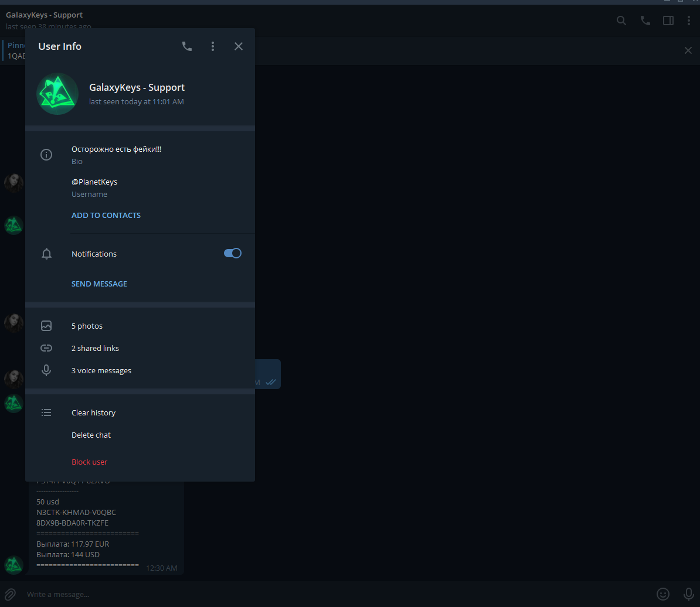Open the emoji picker icon

(x=663, y=594)
